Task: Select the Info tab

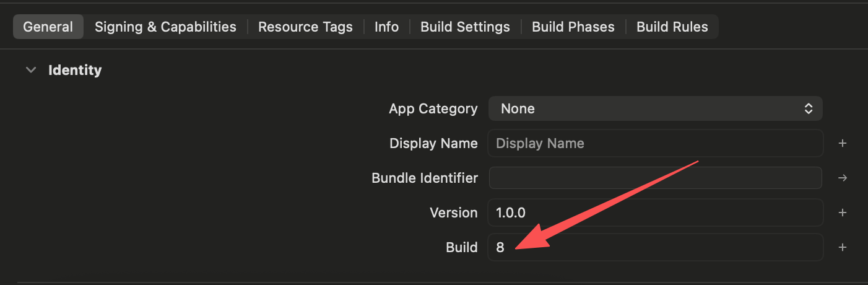Action: (386, 27)
